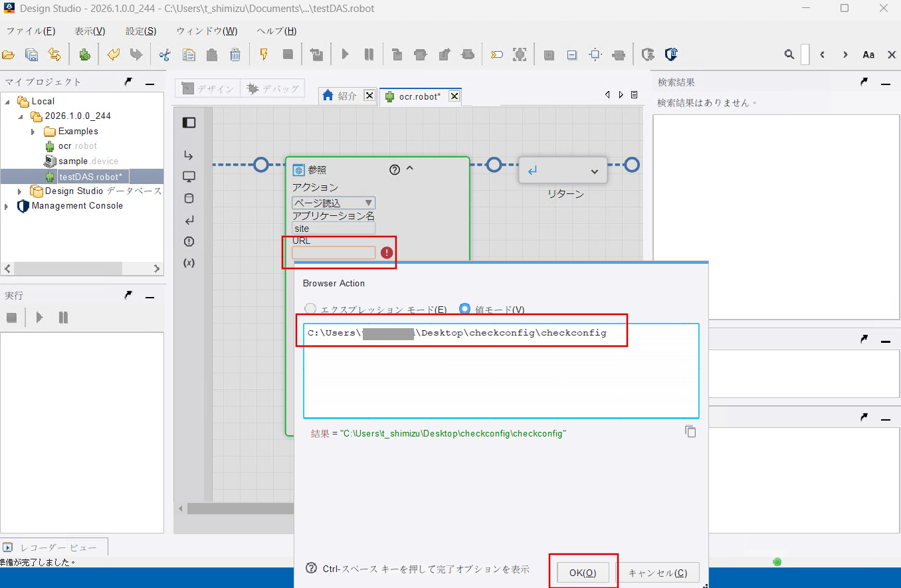The width and height of the screenshot is (901, 588).
Task: Open the 表示 menu
Action: click(90, 31)
